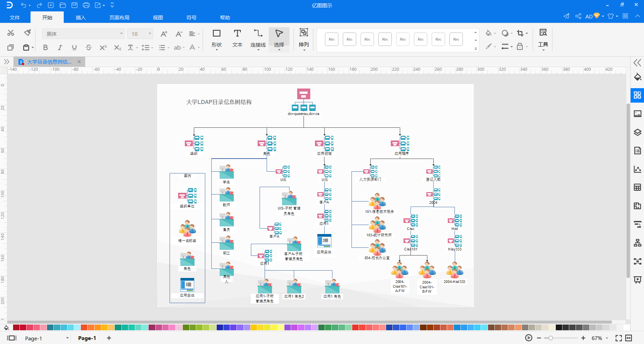Apply subscript formatting
Screen dimensions: 644x344
tap(117, 48)
